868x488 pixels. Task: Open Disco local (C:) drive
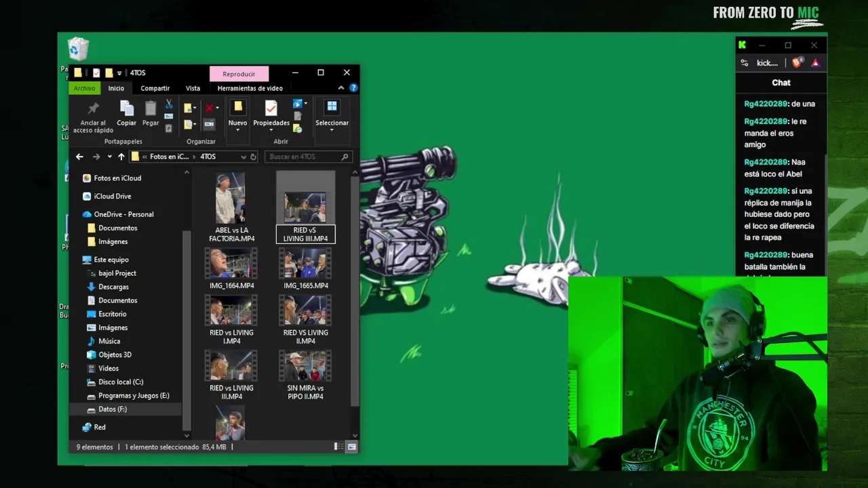pyautogui.click(x=121, y=382)
